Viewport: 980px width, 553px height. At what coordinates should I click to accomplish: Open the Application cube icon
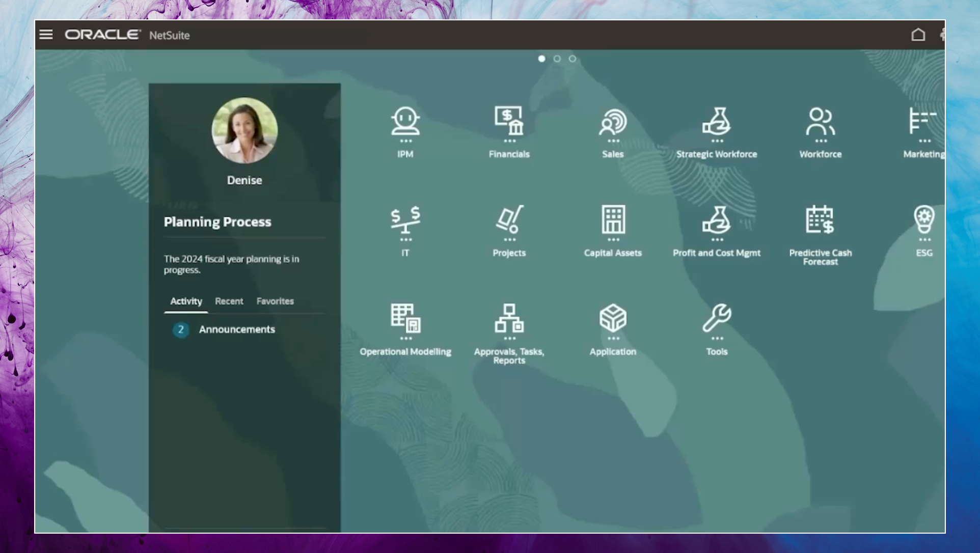[613, 318]
